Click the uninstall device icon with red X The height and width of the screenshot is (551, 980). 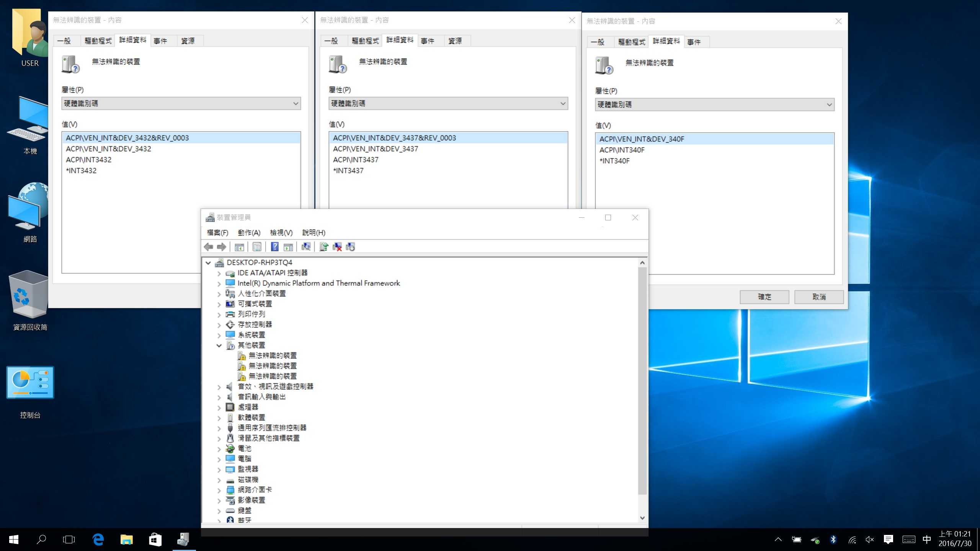337,247
